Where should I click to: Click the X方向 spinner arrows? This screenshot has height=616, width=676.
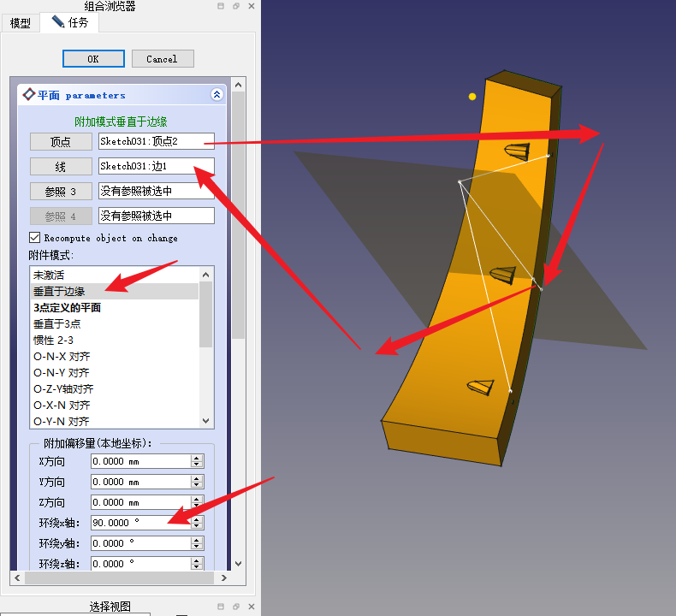click(197, 461)
